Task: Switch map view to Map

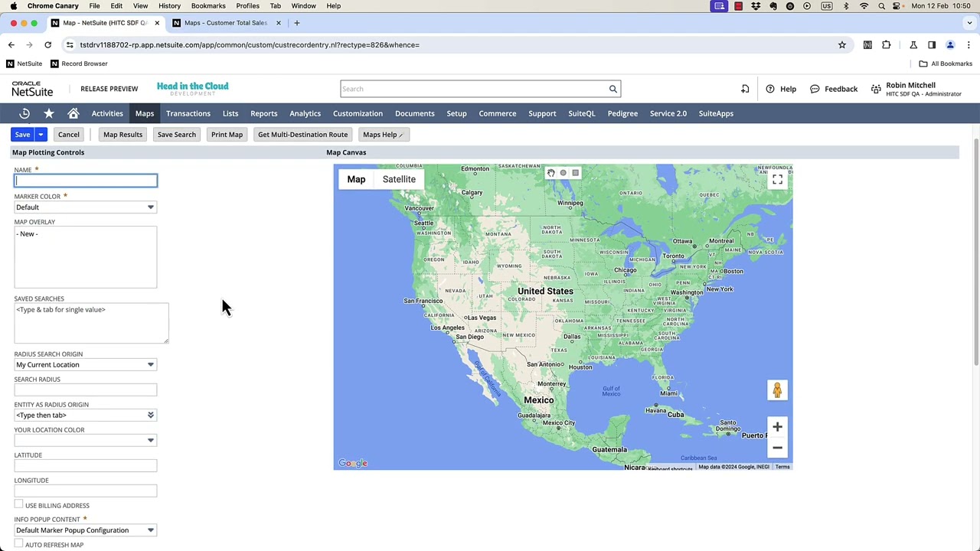Action: pos(356,179)
